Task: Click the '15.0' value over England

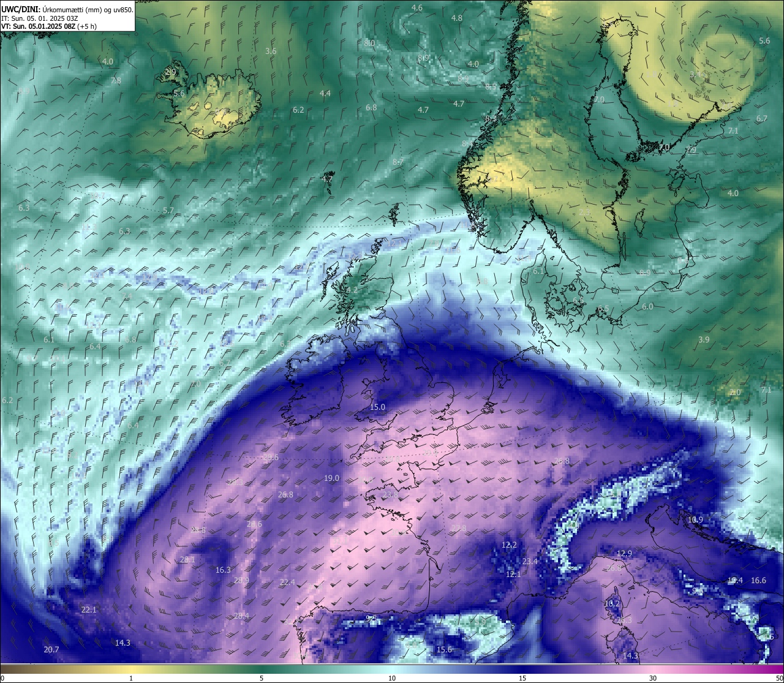Action: point(378,407)
